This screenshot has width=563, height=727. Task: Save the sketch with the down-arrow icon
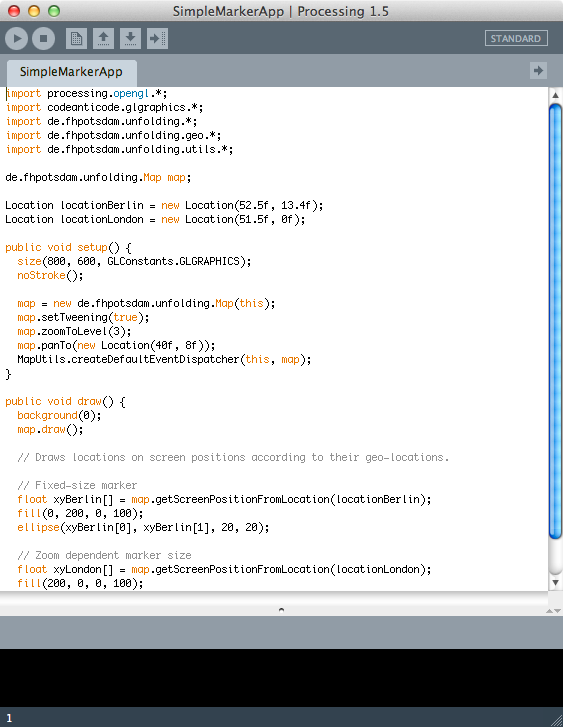pyautogui.click(x=130, y=38)
